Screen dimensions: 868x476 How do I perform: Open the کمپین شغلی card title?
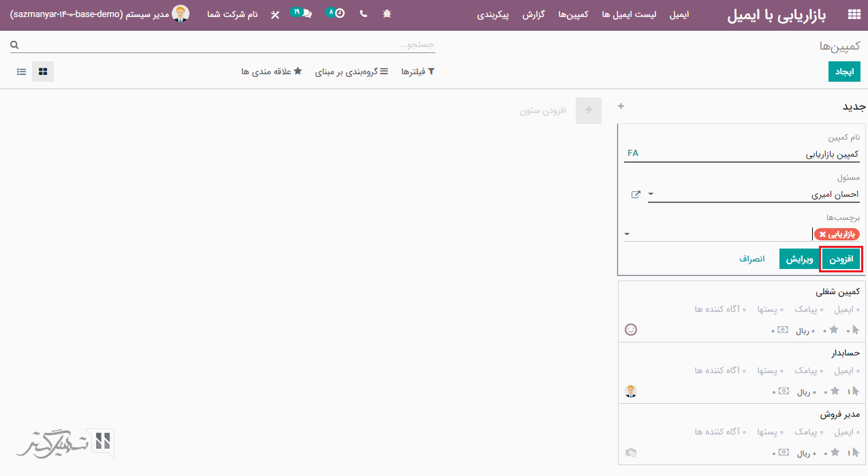[x=837, y=291]
